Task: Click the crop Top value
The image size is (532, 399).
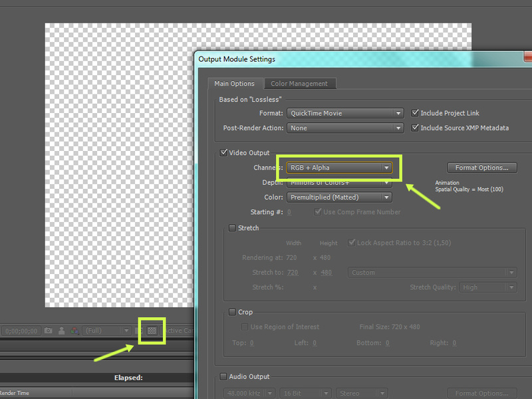Action: [252, 343]
